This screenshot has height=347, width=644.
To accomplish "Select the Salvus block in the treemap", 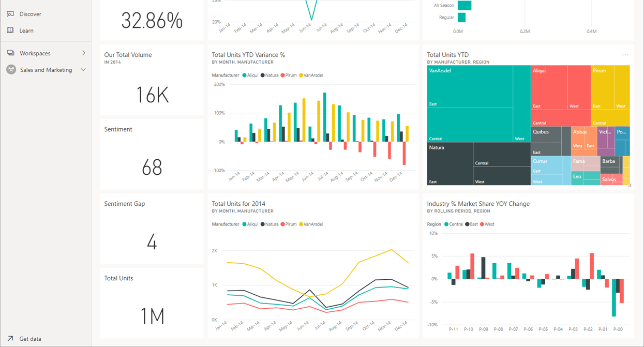I will tap(610, 179).
